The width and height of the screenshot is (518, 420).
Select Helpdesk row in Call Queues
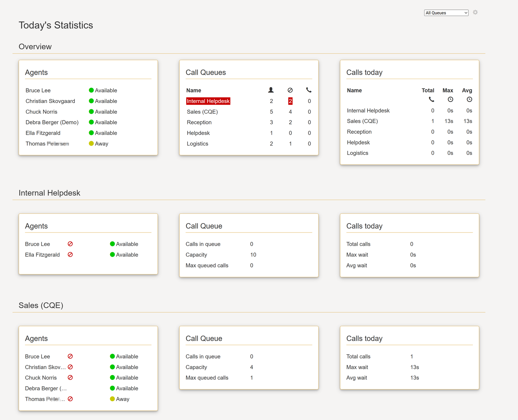[x=249, y=133]
